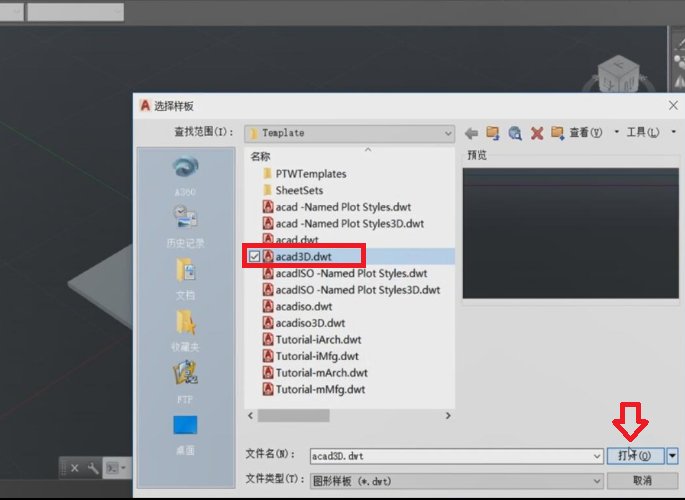
Task: Click the search the web icon
Action: click(x=515, y=133)
